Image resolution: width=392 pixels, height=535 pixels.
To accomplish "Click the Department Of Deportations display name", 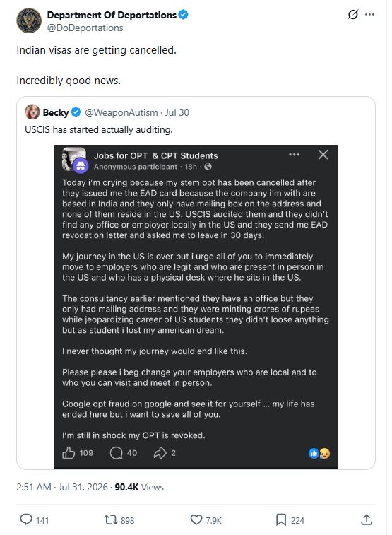I will click(x=112, y=15).
